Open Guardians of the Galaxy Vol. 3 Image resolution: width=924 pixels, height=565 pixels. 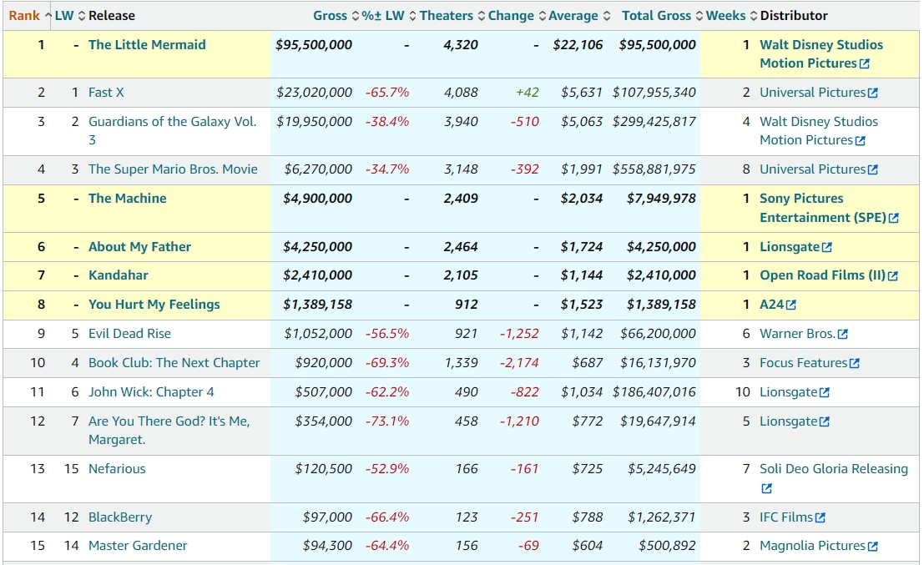172,131
